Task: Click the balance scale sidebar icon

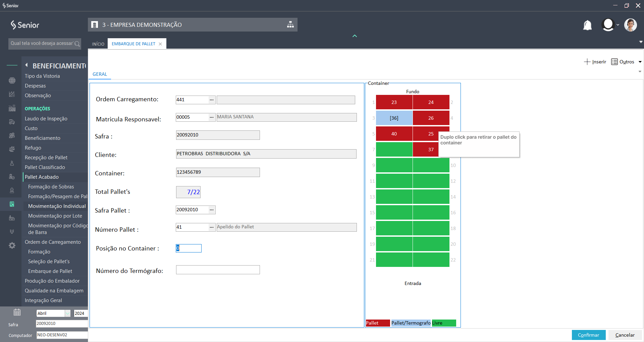Action: tap(12, 149)
